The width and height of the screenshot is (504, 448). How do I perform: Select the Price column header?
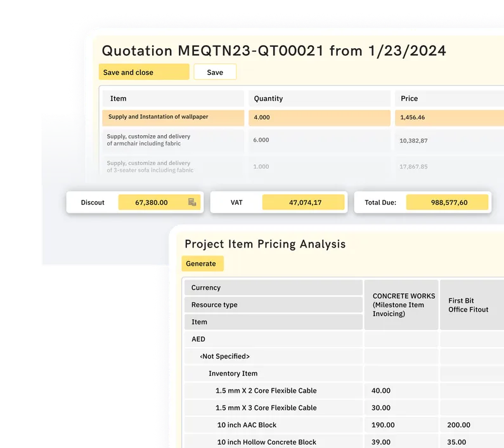coord(449,98)
